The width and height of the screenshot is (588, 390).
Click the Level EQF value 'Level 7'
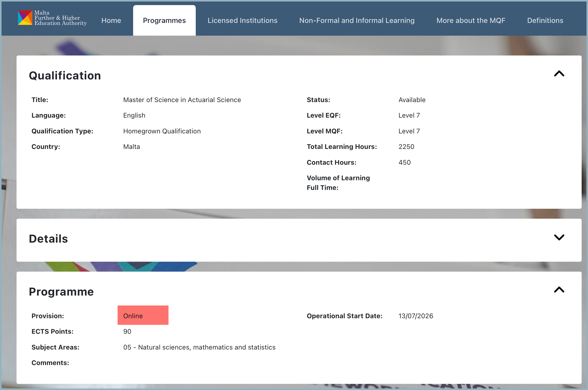pyautogui.click(x=409, y=115)
